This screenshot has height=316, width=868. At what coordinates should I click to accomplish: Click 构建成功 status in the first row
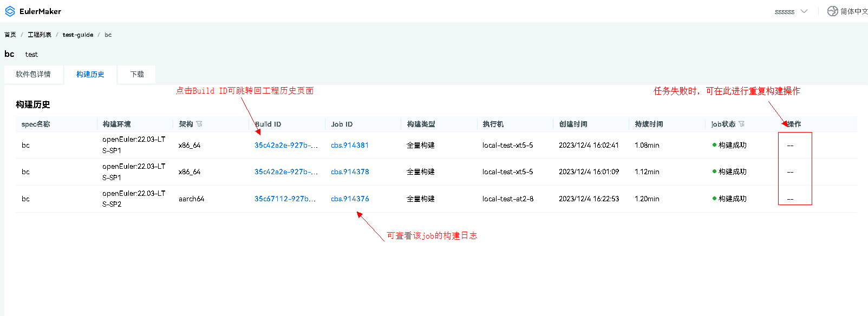click(732, 145)
